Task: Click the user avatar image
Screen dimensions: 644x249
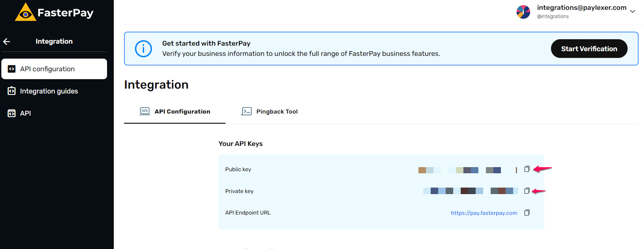Action: 523,12
